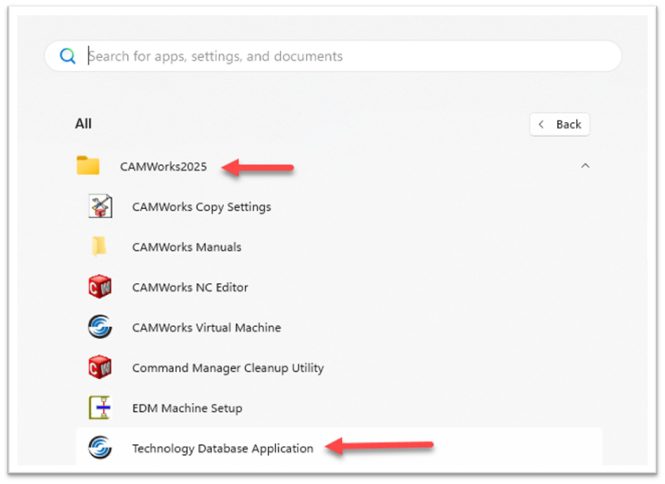
Task: Launch Command Manager Cleanup Utility entry
Action: coord(228,368)
